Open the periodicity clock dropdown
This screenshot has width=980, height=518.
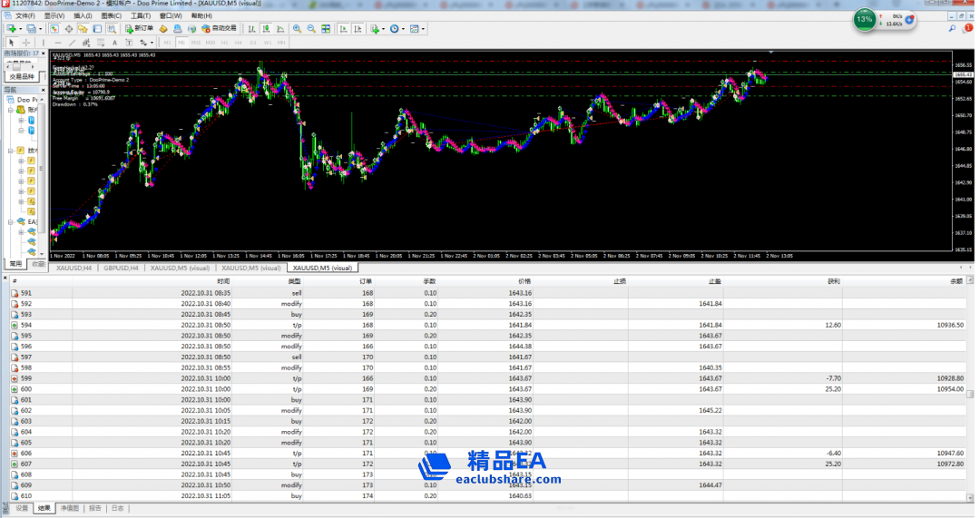click(x=396, y=29)
